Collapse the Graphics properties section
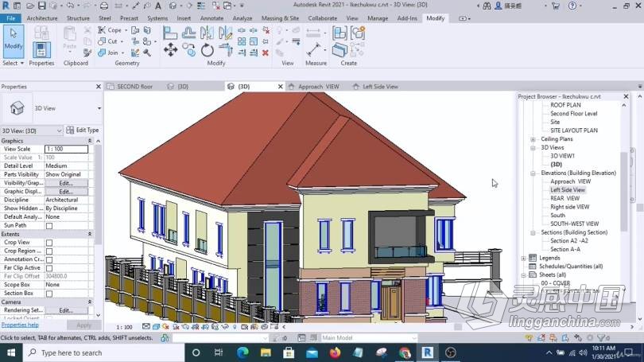The height and width of the screenshot is (362, 644). (x=90, y=141)
